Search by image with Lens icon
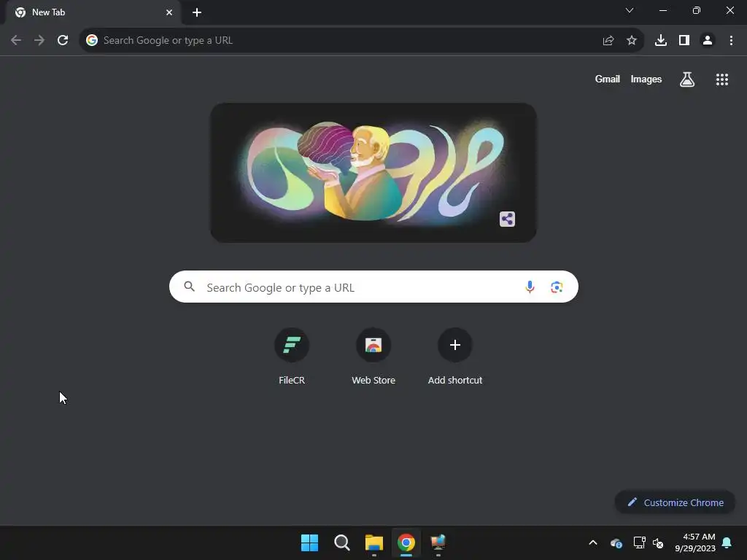 pos(557,287)
